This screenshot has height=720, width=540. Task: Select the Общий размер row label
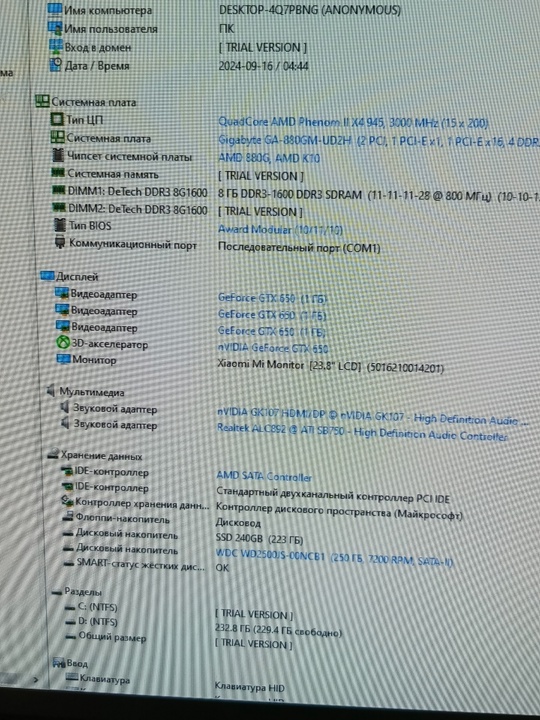tap(112, 636)
